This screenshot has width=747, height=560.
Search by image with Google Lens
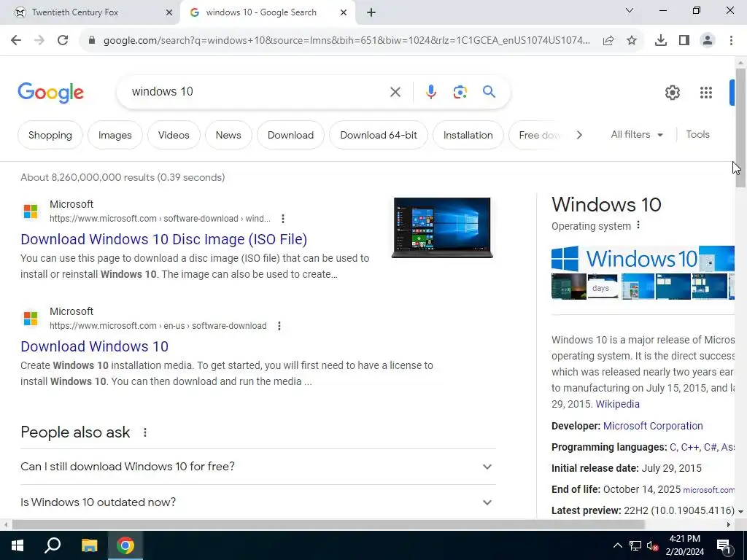click(x=460, y=92)
